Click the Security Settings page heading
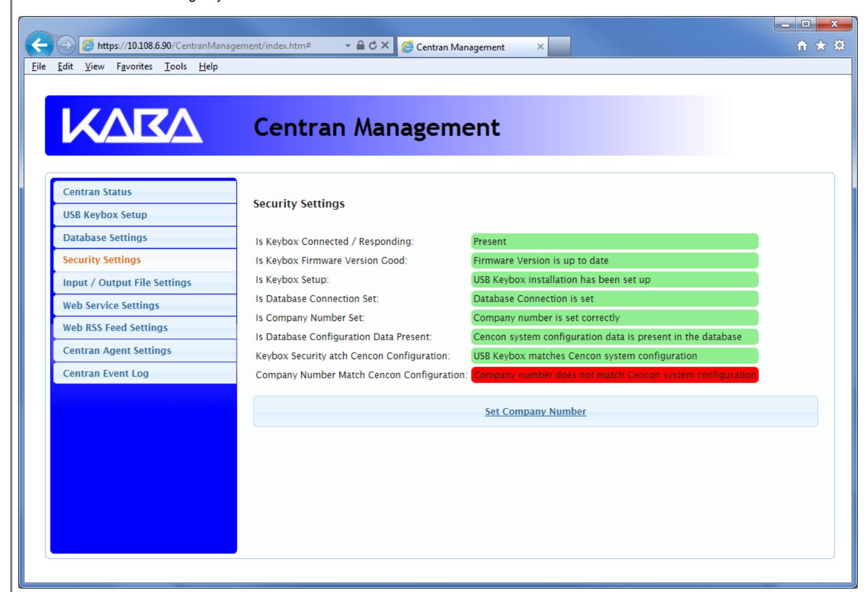The height and width of the screenshot is (592, 868). [299, 204]
